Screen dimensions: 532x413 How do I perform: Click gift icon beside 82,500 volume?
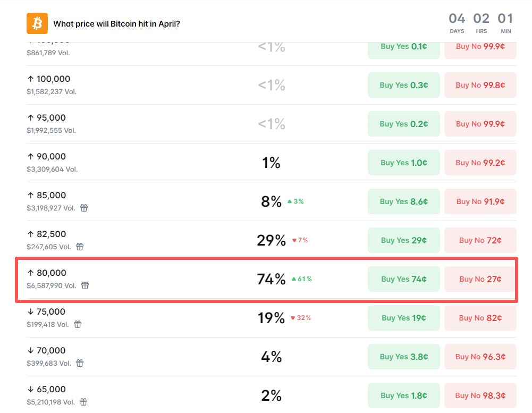(x=80, y=247)
